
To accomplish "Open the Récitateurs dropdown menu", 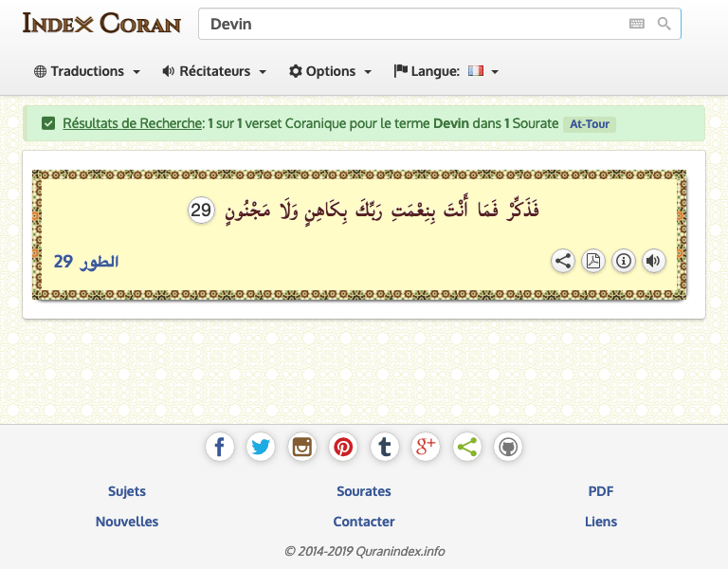I will (214, 71).
